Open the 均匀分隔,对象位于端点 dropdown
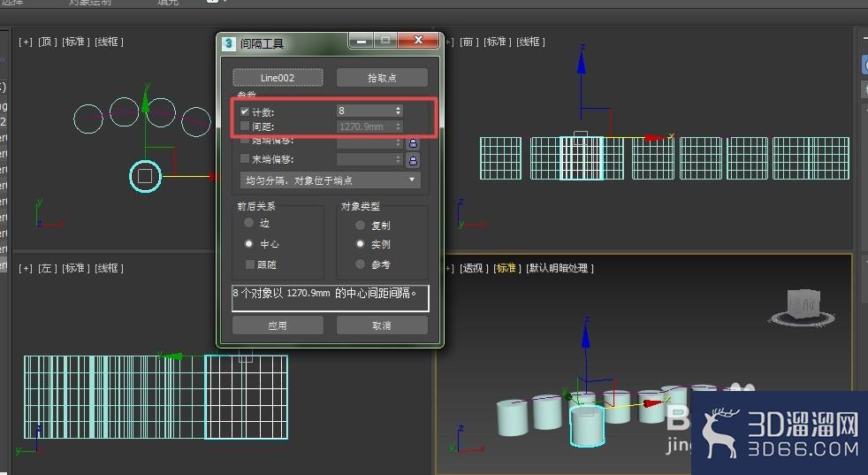Image resolution: width=868 pixels, height=475 pixels. pos(331,180)
